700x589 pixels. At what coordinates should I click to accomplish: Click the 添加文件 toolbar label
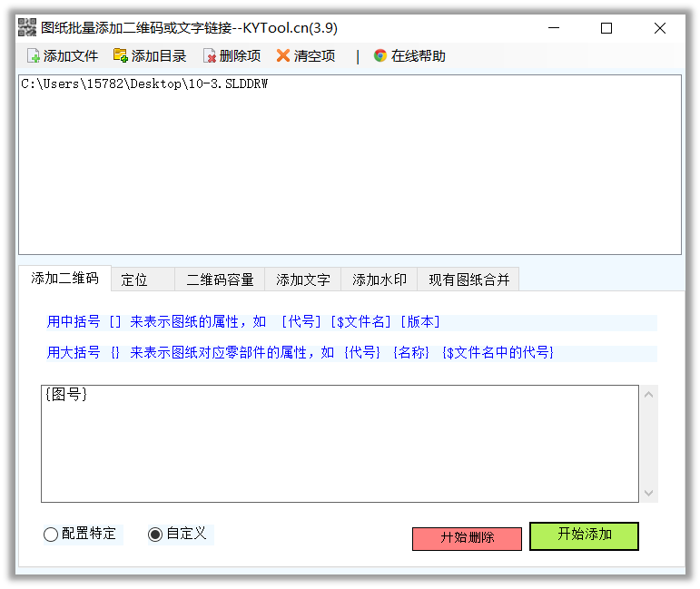tap(71, 55)
